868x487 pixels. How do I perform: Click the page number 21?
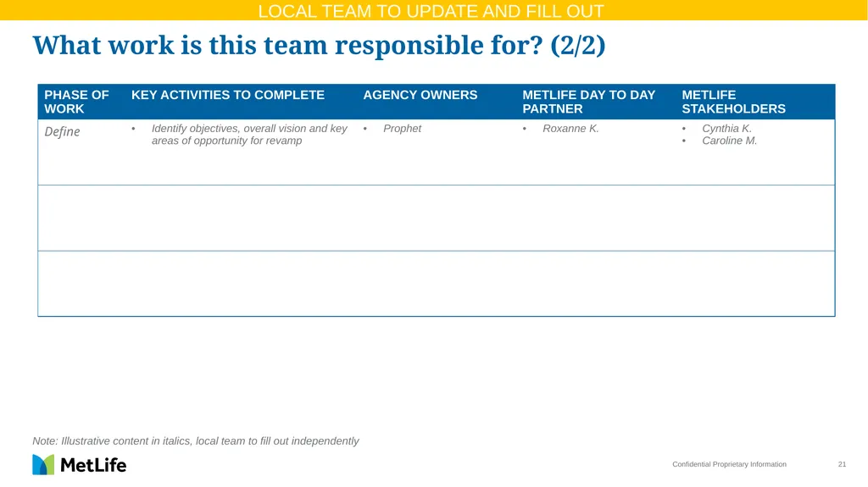(842, 464)
